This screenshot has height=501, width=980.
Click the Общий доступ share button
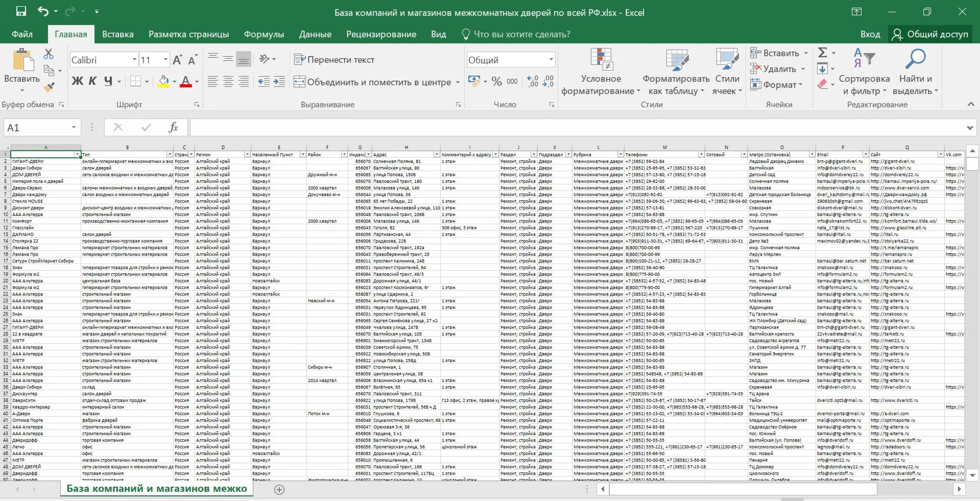coord(930,34)
